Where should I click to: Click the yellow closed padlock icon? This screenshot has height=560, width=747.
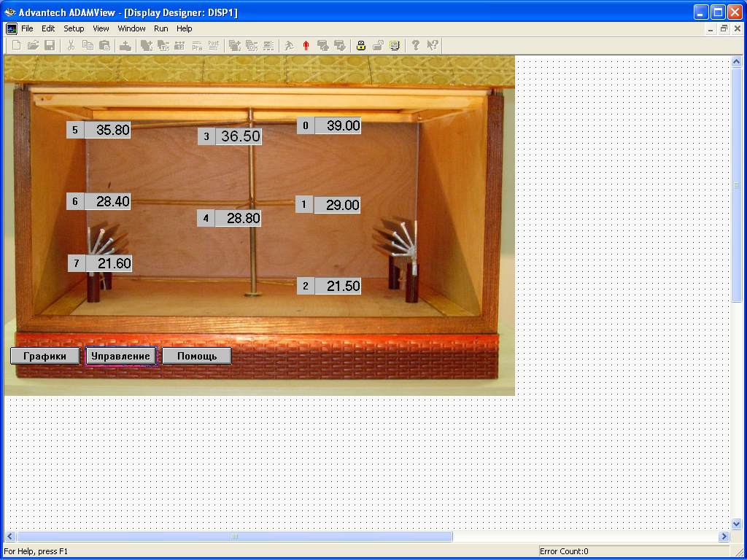361,45
